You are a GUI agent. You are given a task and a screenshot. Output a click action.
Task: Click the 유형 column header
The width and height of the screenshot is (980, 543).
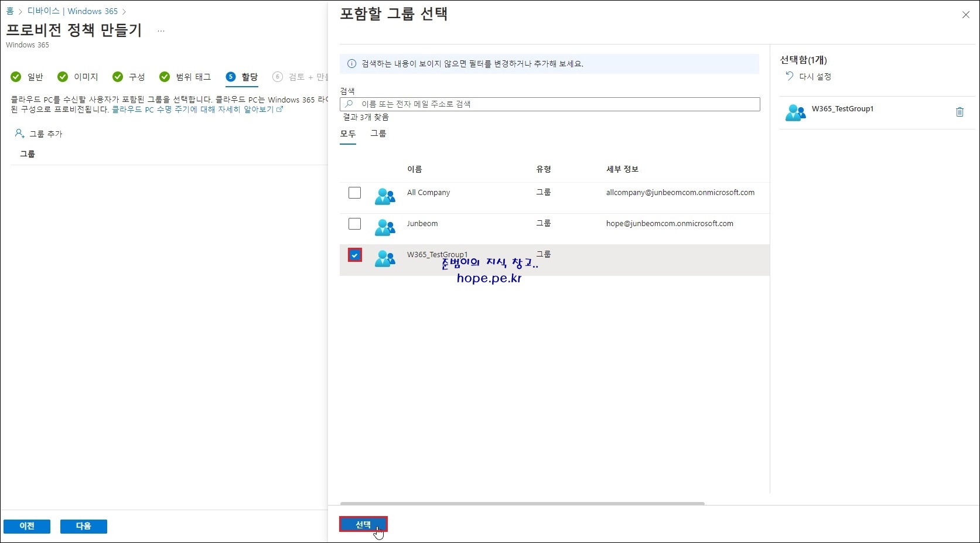pos(544,169)
